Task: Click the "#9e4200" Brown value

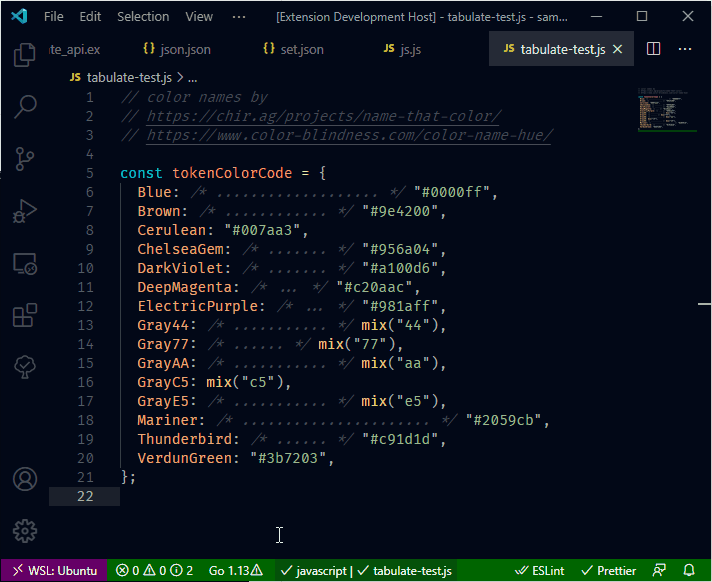Action: coord(400,211)
